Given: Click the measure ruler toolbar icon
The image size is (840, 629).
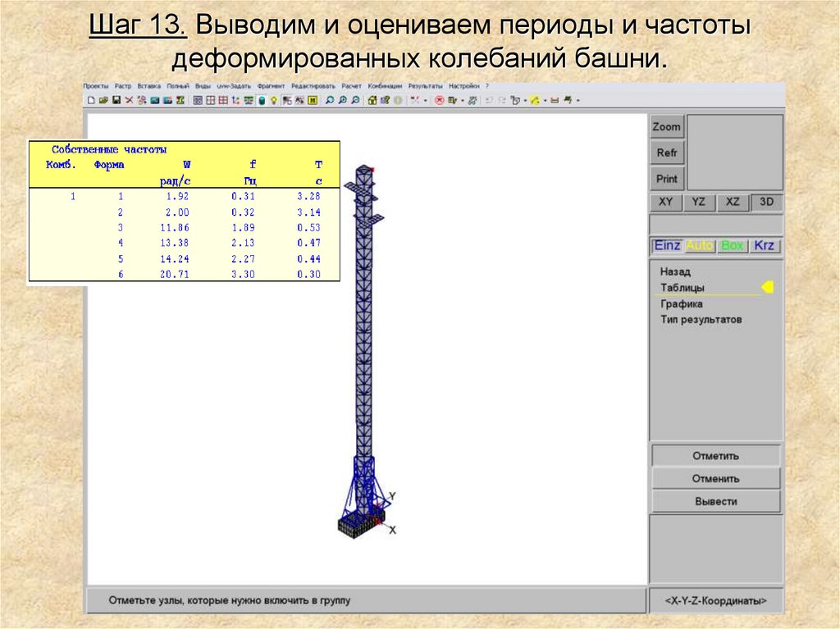Looking at the screenshot, I should [x=555, y=100].
